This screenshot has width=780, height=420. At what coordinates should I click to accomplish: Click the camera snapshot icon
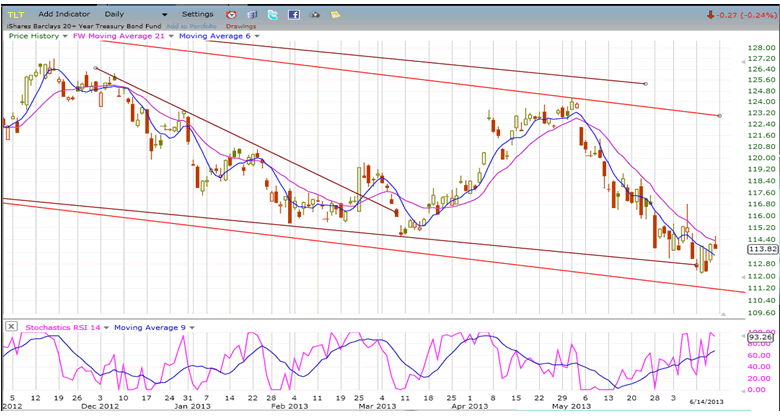[316, 15]
